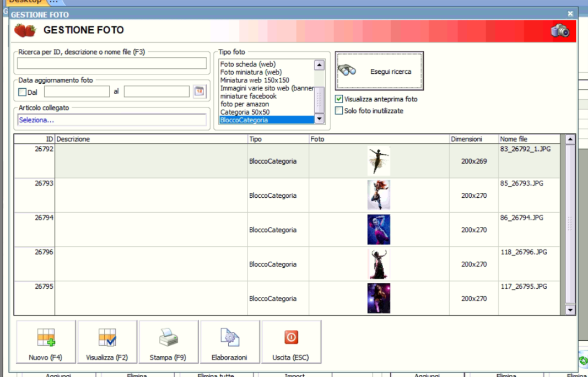Open the Articolo collegato Seleziona dropdown
This screenshot has height=377, width=588.
pyautogui.click(x=112, y=120)
